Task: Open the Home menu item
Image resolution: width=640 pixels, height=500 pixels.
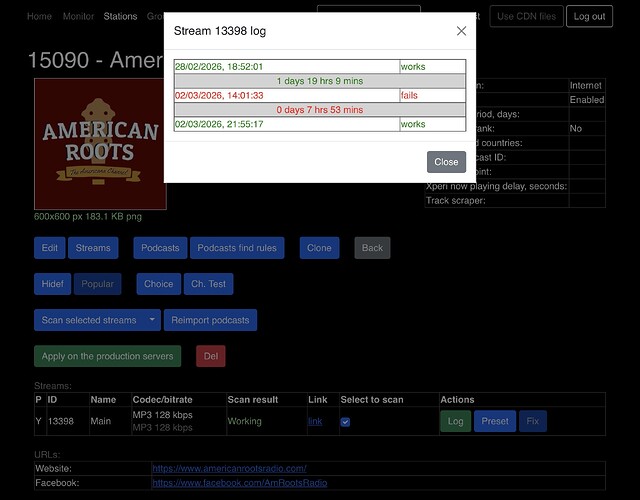Action: click(x=39, y=16)
